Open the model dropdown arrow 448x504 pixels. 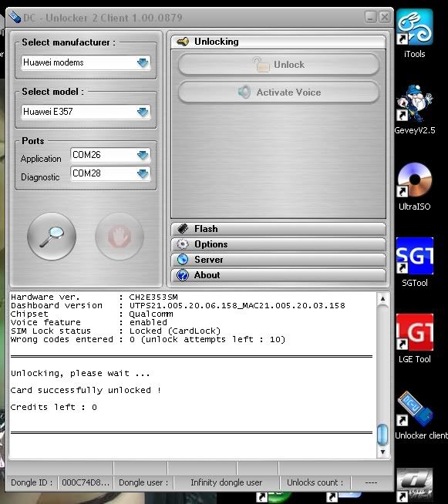point(143,112)
